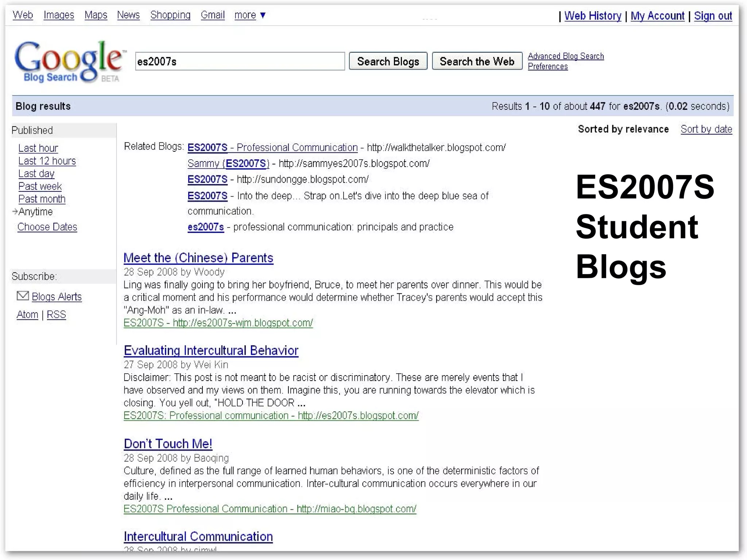The width and height of the screenshot is (747, 560).
Task: Open result 'Don't Touch Me!'
Action: click(168, 444)
